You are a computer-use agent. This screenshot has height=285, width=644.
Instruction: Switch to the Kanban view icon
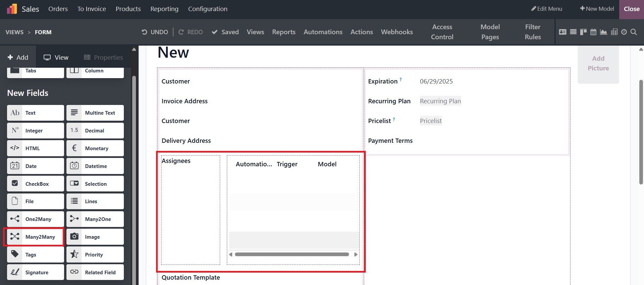click(583, 32)
